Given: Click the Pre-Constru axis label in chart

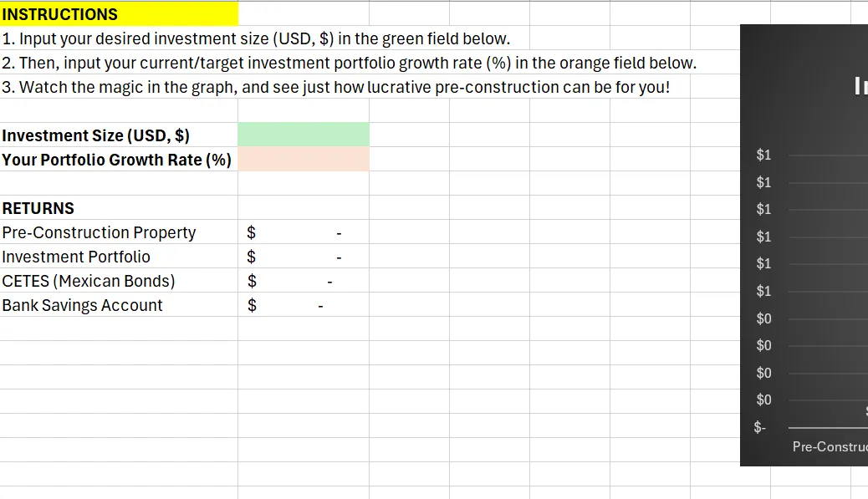Looking at the screenshot, I should (830, 446).
